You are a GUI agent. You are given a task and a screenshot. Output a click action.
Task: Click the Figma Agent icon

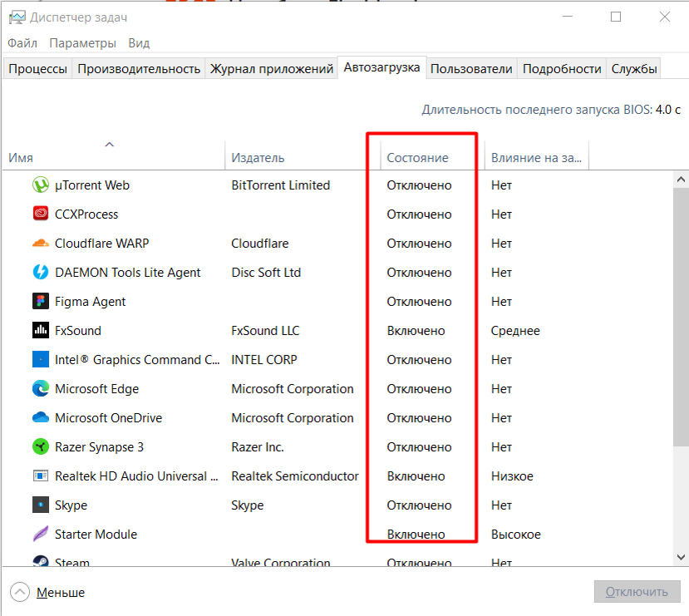41,302
